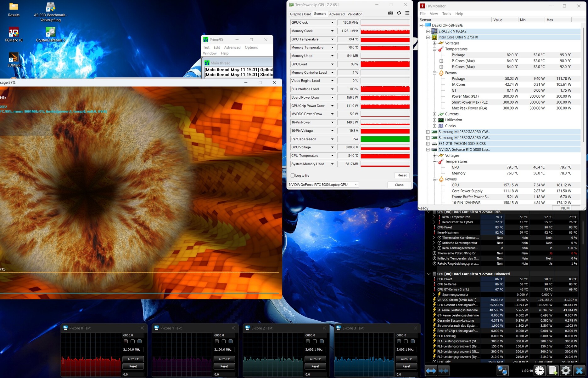Click the GPU-Z screenshot camera icon

[390, 13]
